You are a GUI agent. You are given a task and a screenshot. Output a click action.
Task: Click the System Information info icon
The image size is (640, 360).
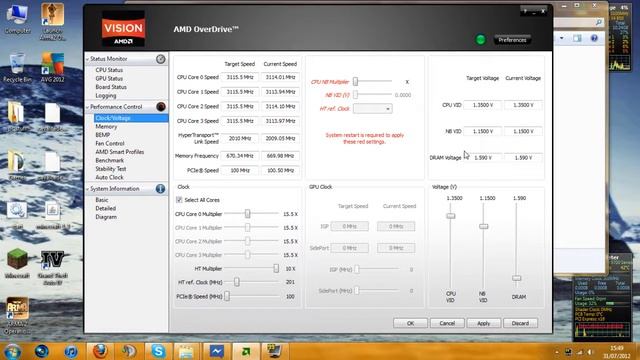click(160, 189)
